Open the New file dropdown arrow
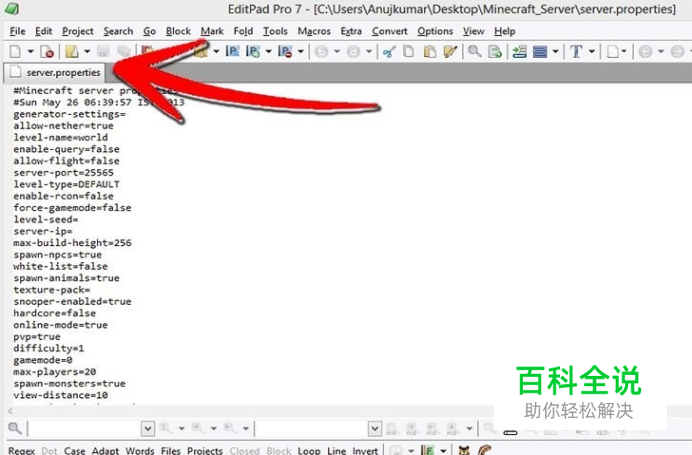This screenshot has width=692, height=455. pyautogui.click(x=30, y=52)
